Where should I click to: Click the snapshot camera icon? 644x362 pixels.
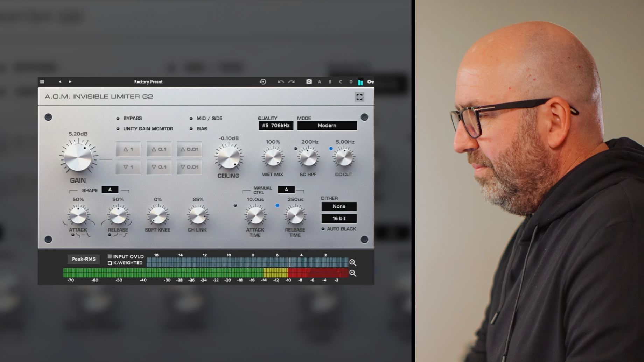click(x=309, y=82)
